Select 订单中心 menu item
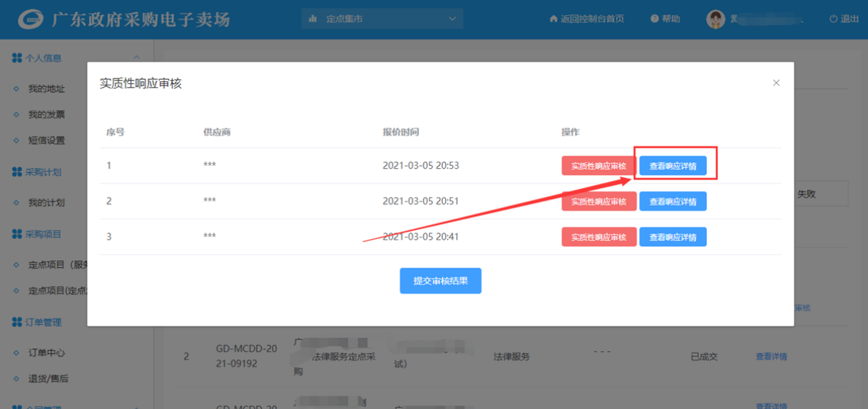Viewport: 868px width, 409px height. [x=46, y=353]
